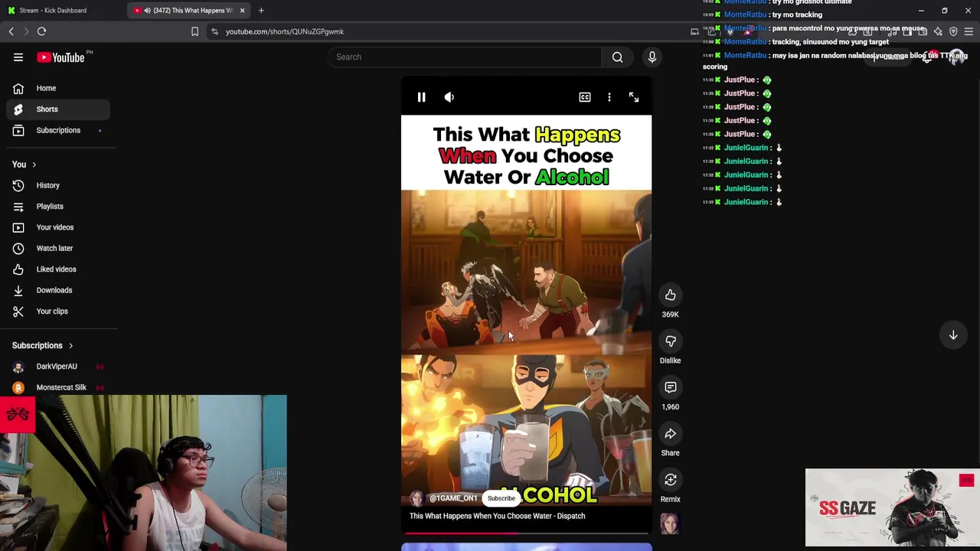The height and width of the screenshot is (551, 980).
Task: Open Your videos
Action: pyautogui.click(x=58, y=227)
